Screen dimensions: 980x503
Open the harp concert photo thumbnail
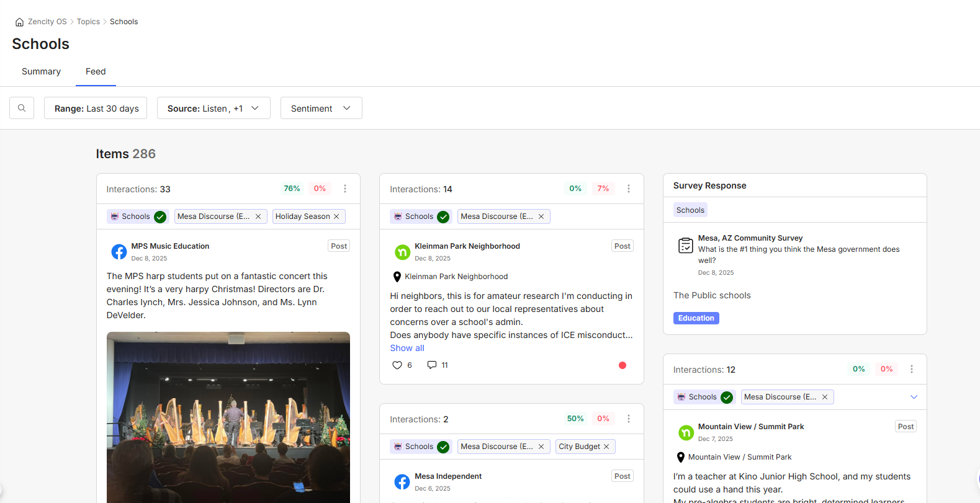228,417
